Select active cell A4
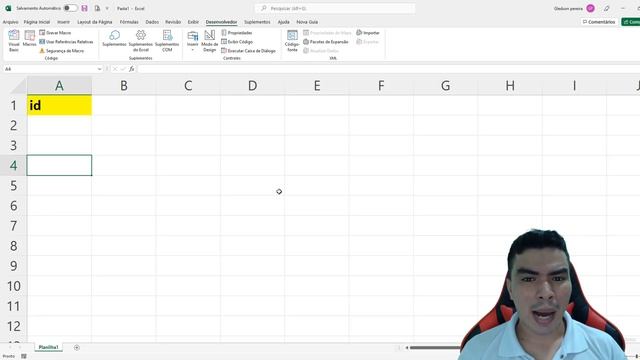This screenshot has height=360, width=640. pos(59,165)
